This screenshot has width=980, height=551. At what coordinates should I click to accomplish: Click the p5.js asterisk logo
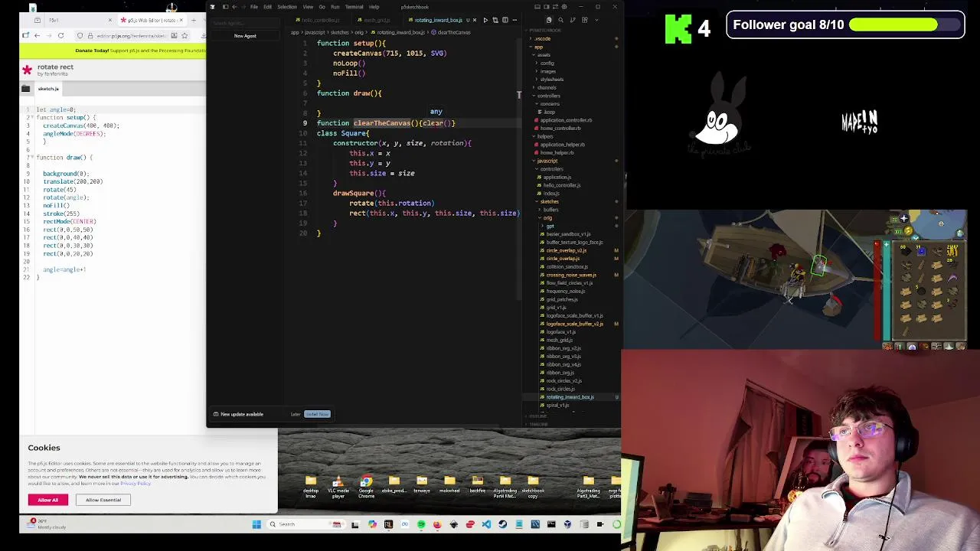coord(28,70)
